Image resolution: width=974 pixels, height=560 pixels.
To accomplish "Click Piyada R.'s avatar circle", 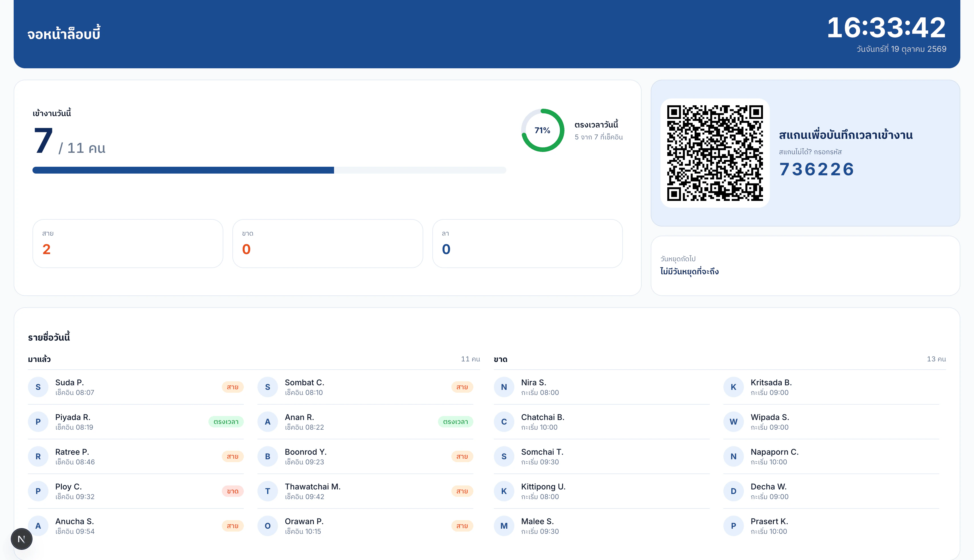I will 38,421.
